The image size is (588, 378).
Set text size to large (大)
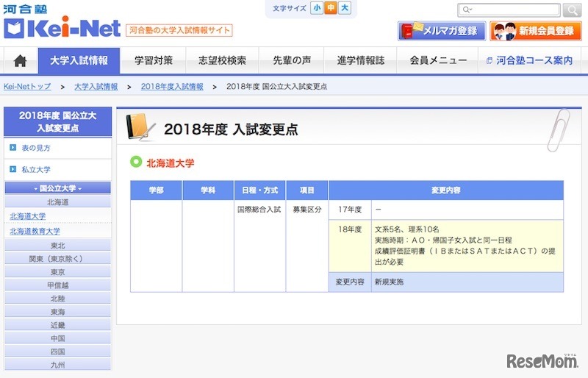coord(345,8)
